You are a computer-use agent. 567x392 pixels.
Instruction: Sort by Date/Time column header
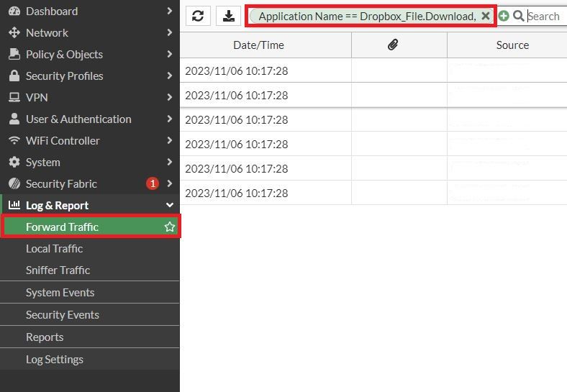coord(266,45)
